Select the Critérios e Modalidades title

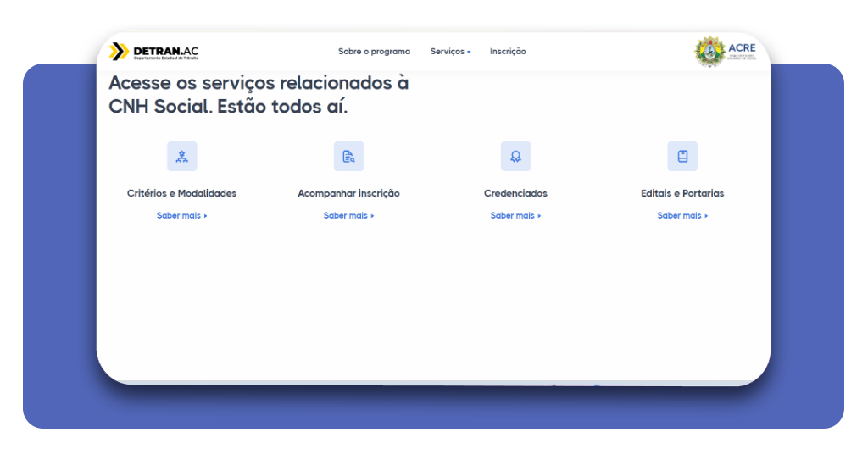tap(181, 194)
